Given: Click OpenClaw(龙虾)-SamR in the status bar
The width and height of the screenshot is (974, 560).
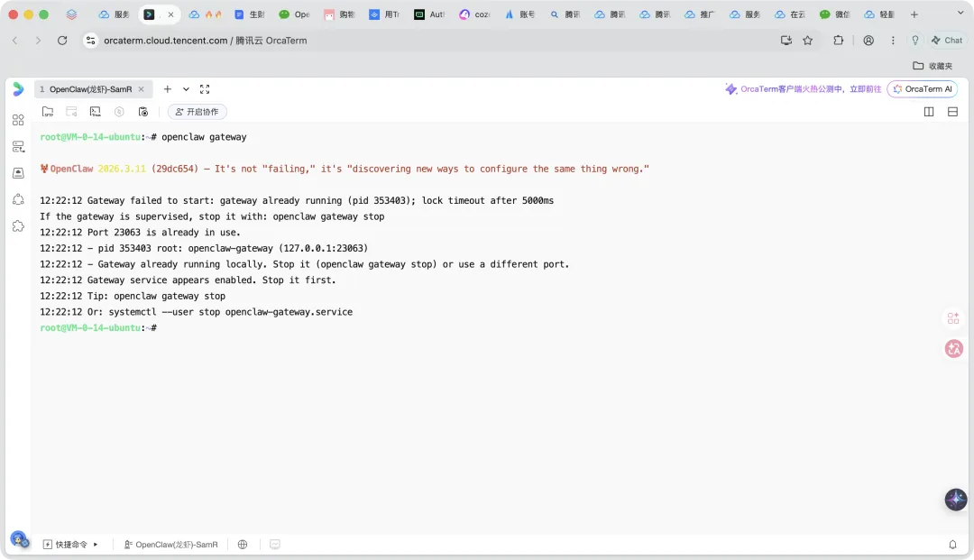Looking at the screenshot, I should pyautogui.click(x=170, y=545).
